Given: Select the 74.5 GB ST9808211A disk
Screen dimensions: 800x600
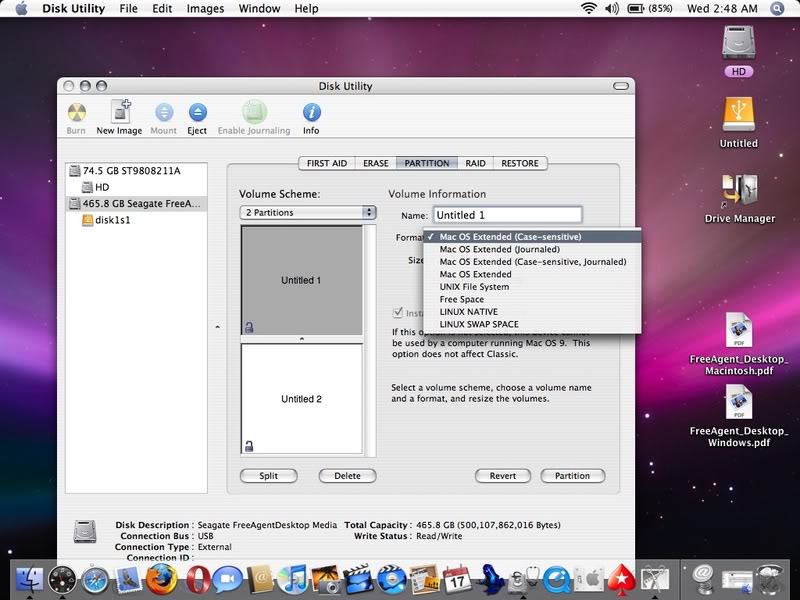Looking at the screenshot, I should click(x=136, y=171).
